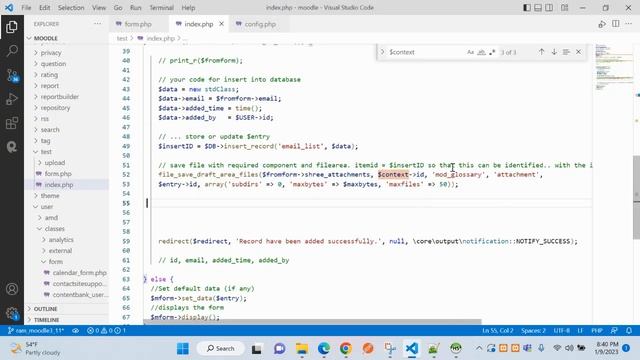Open File Explorer from taskbar
The width and height of the screenshot is (640, 360).
tap(302, 348)
